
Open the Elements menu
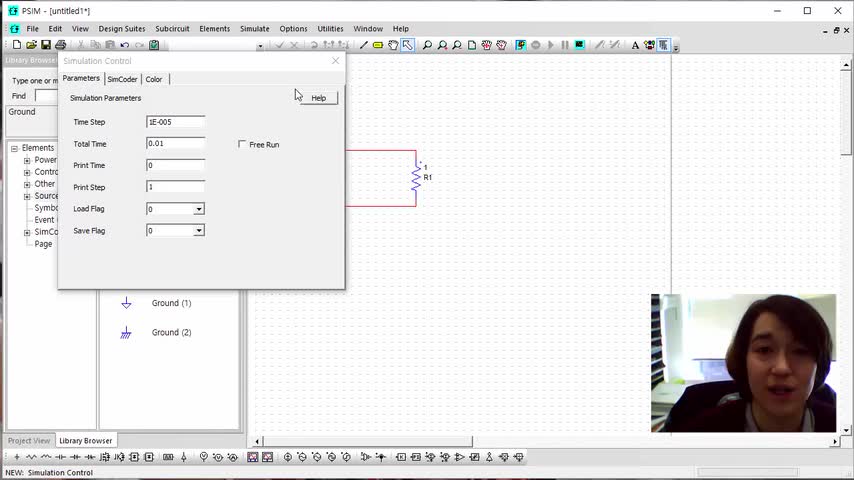(215, 29)
